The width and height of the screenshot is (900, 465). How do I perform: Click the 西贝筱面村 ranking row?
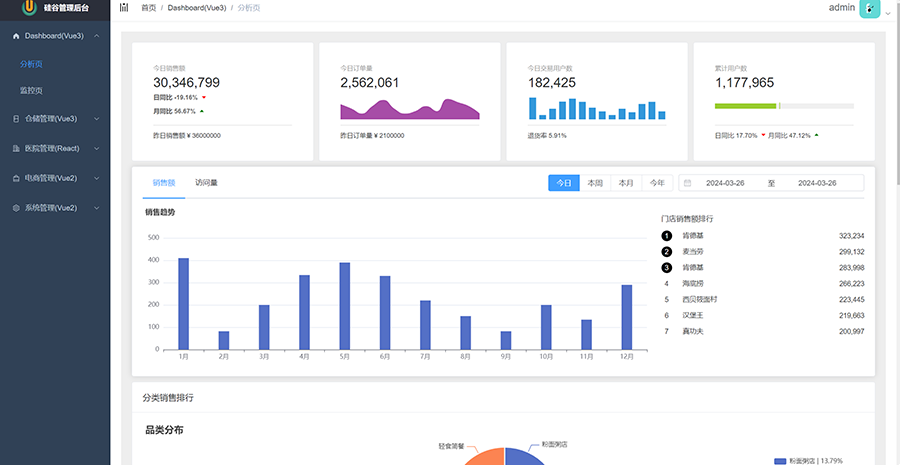pyautogui.click(x=763, y=300)
